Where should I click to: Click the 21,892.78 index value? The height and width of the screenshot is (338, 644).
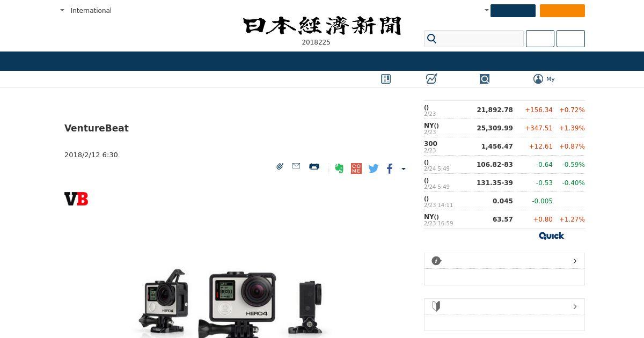(495, 109)
